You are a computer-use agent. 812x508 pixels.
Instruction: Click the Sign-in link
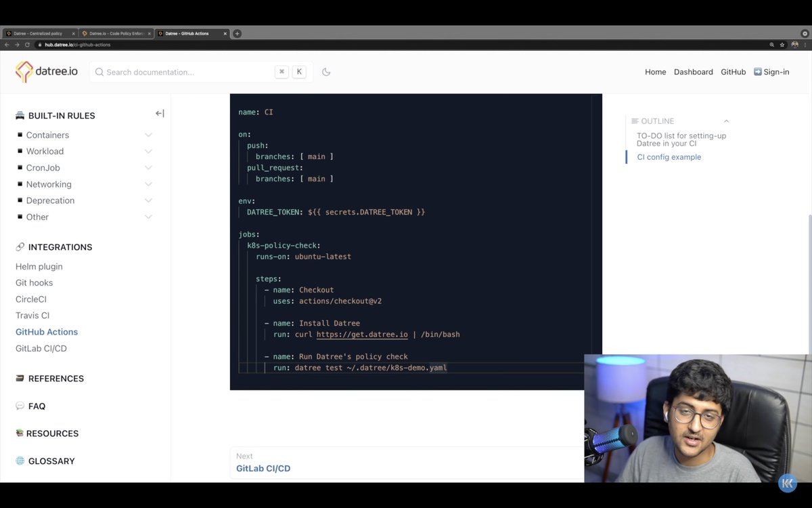[x=771, y=72]
